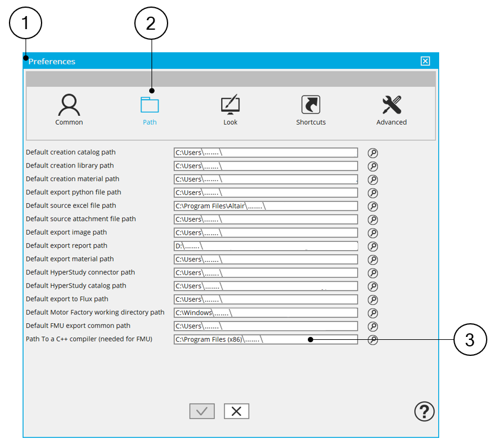Image resolution: width=498 pixels, height=448 pixels.
Task: Select the Path preferences tab
Action: [150, 110]
